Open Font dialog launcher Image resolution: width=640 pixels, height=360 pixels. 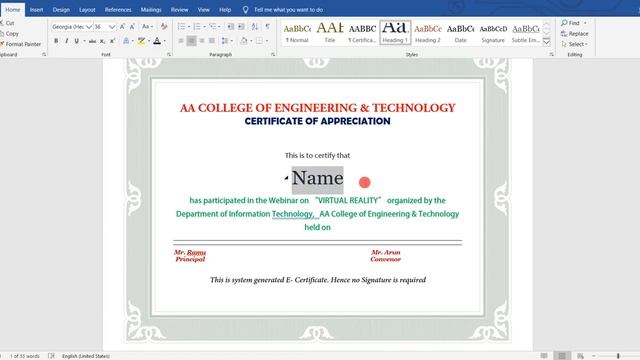[169, 54]
